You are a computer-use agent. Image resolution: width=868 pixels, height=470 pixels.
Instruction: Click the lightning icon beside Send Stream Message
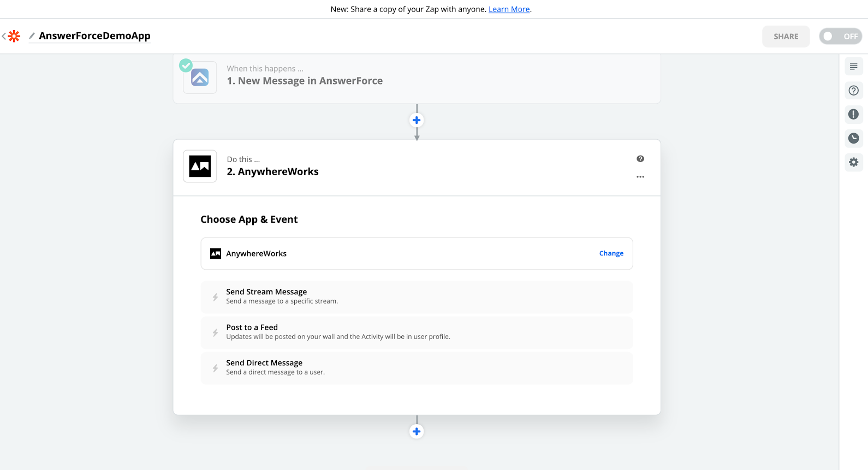click(x=215, y=298)
